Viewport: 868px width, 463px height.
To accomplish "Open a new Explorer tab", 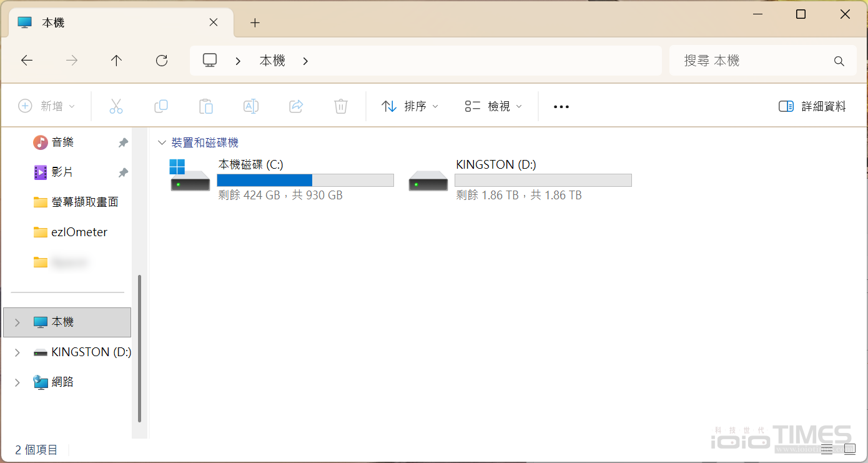I will coord(255,22).
